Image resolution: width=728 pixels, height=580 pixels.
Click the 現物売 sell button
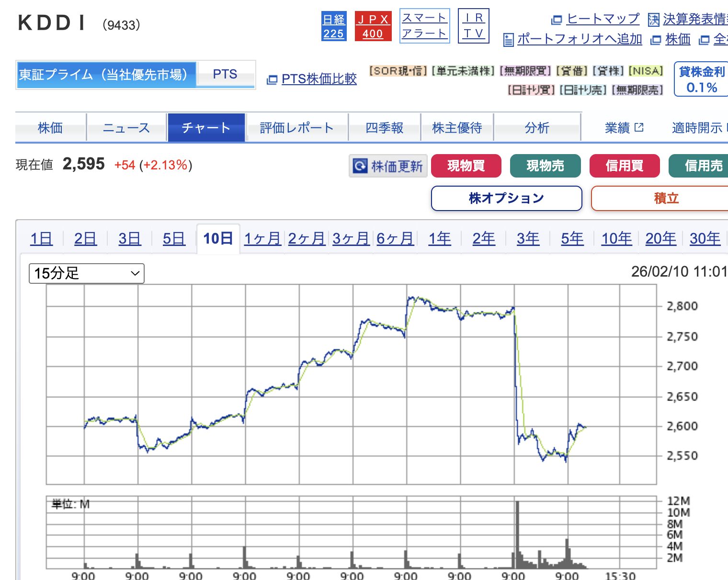pos(546,166)
